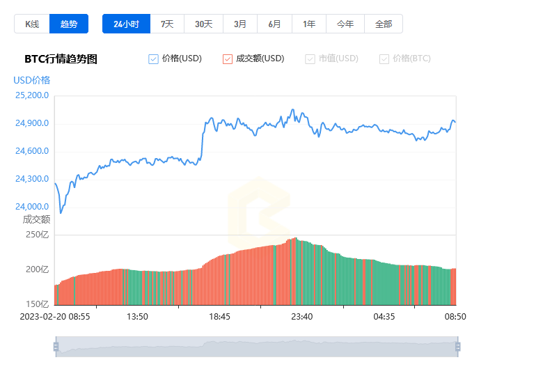Switch to the K线 chart view
Image resolution: width=543 pixels, height=392 pixels.
[32, 24]
